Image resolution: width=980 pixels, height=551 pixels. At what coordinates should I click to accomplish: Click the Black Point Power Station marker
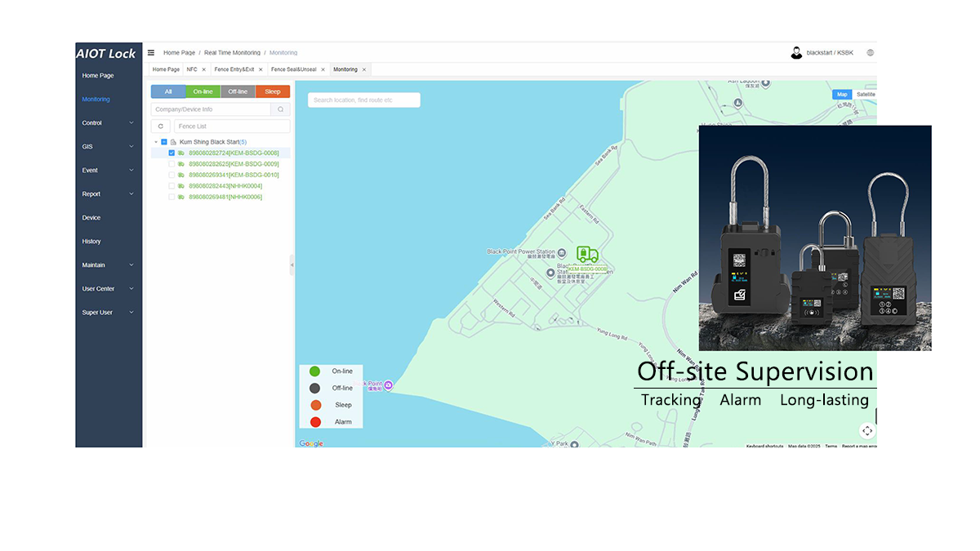click(561, 252)
